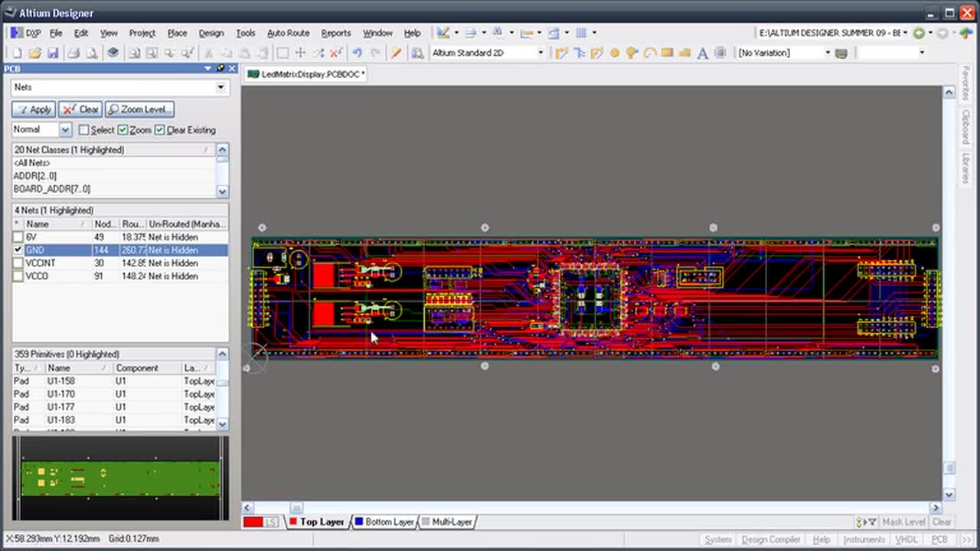Click the Undo arrow icon
Viewport: 980px width, 551px height.
[x=357, y=53]
